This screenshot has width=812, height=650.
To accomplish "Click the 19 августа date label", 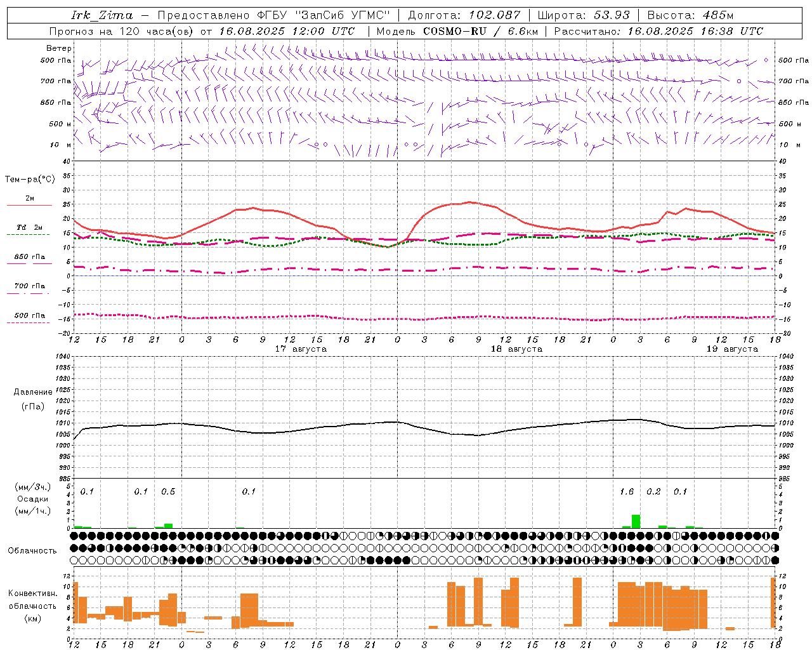I will [x=732, y=349].
